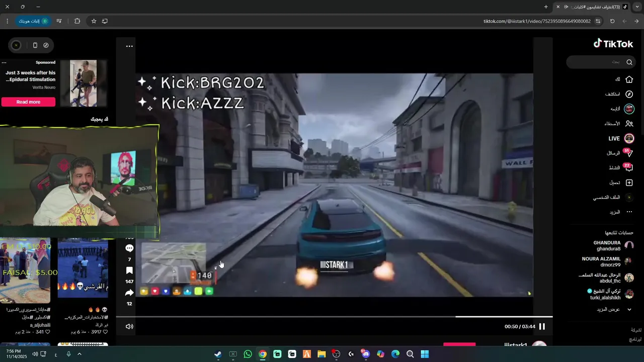
Task: Bookmark this page with the star icon
Action: coord(94,21)
